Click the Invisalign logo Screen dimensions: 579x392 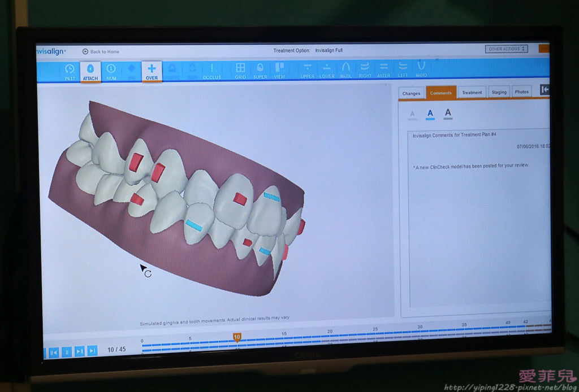(51, 51)
